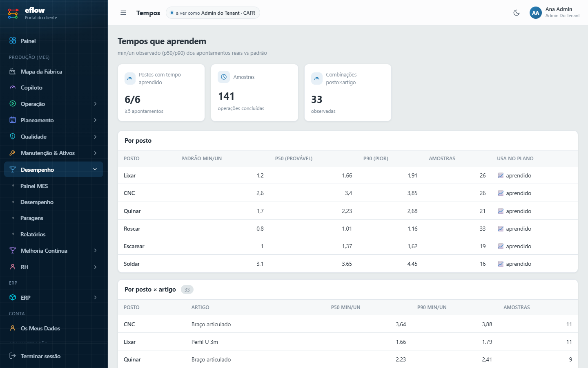Open the AA user avatar
Image resolution: width=588 pixels, height=368 pixels.
click(x=536, y=13)
